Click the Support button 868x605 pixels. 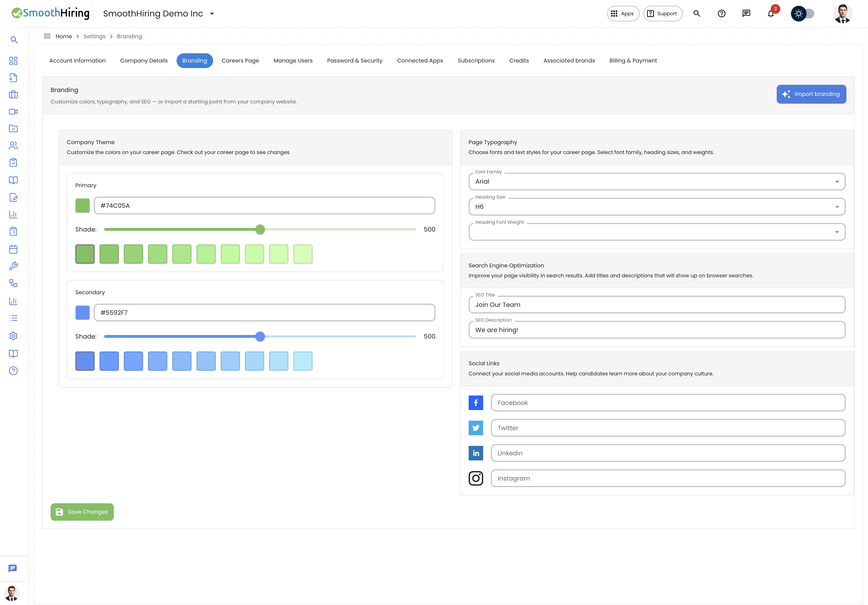click(663, 14)
